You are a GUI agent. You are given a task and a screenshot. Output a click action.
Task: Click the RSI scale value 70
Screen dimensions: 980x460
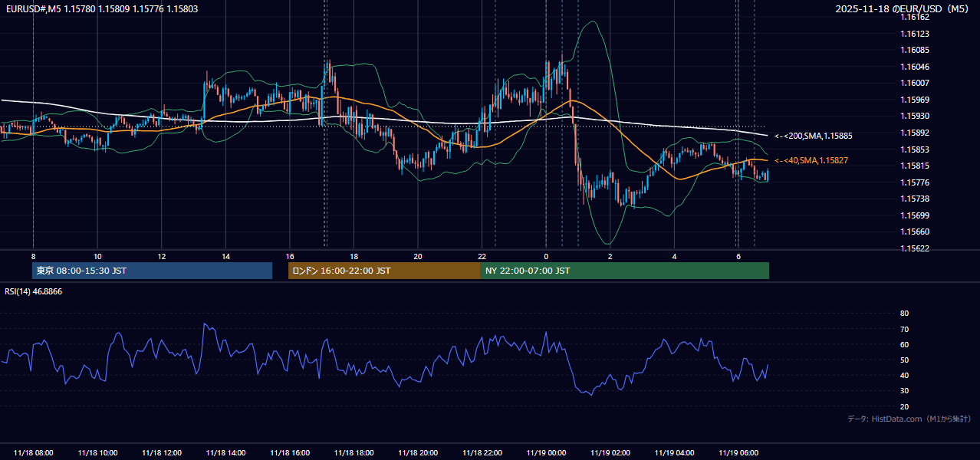(904, 329)
